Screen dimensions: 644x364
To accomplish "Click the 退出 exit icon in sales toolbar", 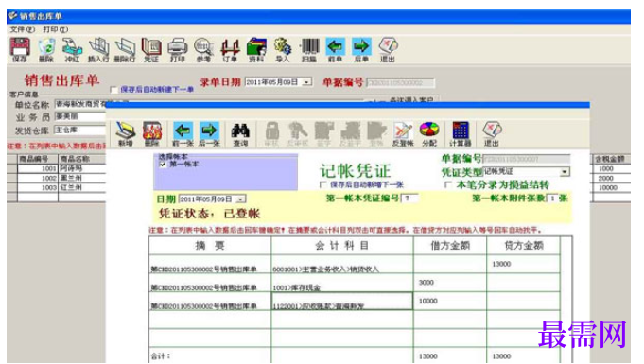I will coord(388,50).
